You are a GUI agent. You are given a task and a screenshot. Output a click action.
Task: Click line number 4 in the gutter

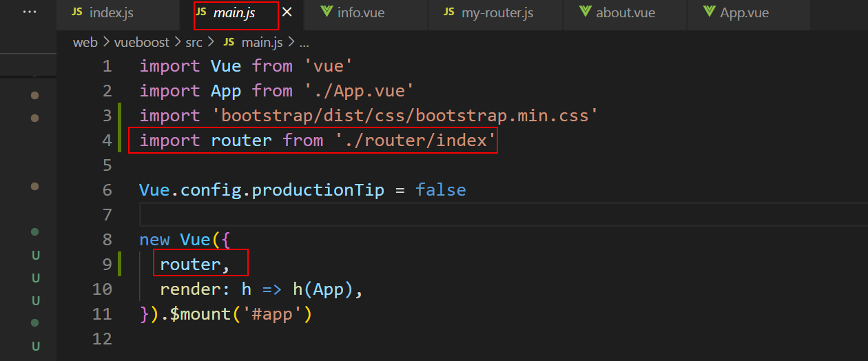(x=107, y=141)
